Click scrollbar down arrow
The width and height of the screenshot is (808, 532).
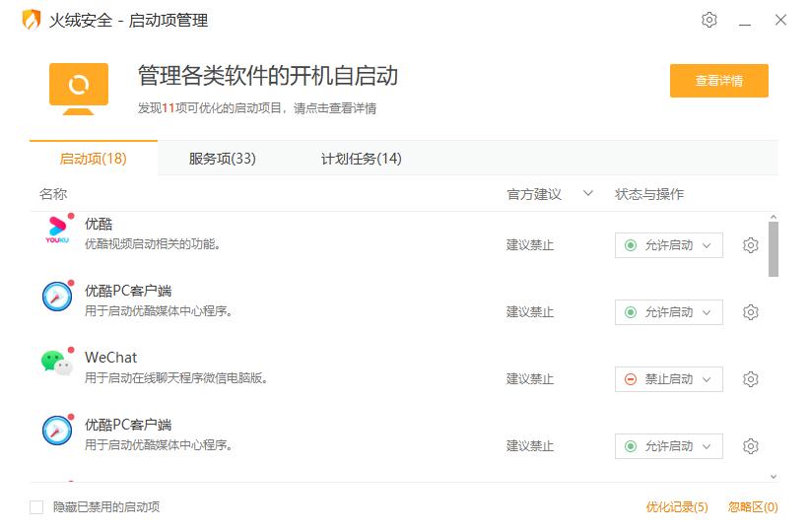coord(773,477)
